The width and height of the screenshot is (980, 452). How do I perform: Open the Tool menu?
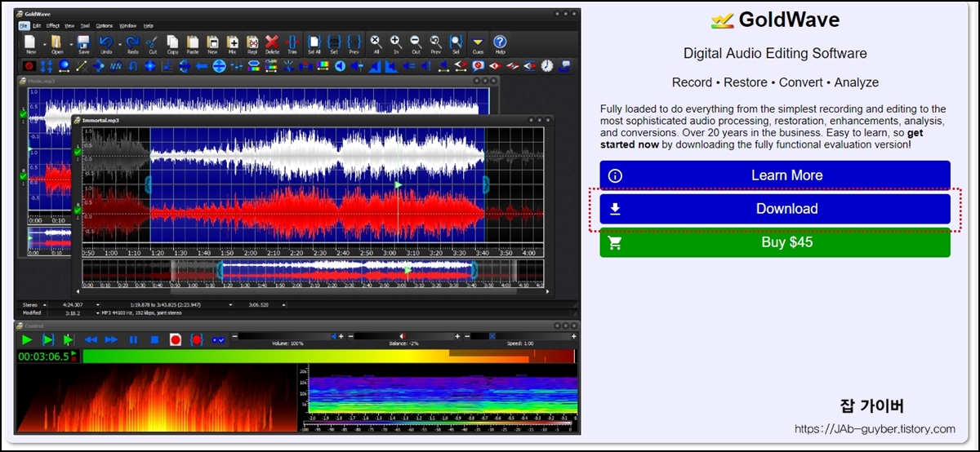click(x=85, y=25)
